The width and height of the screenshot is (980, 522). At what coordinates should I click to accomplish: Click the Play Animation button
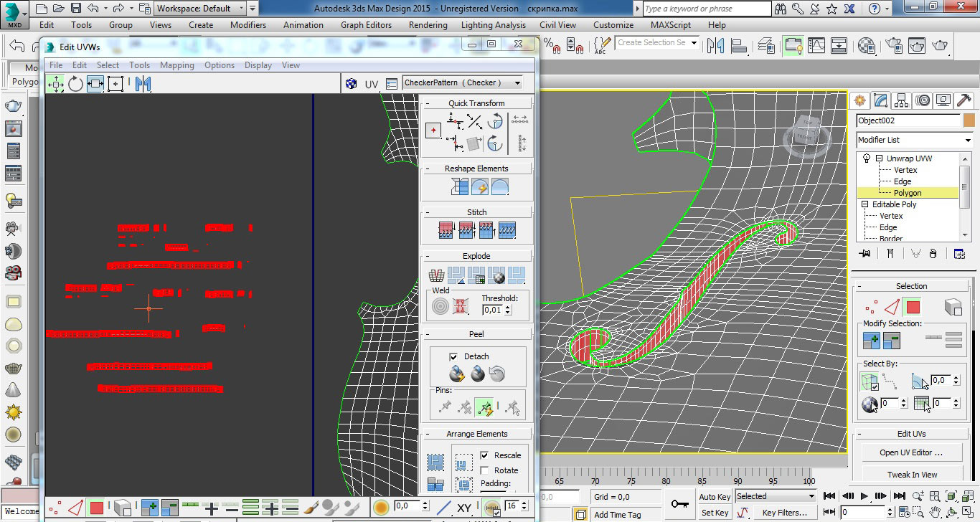(864, 496)
